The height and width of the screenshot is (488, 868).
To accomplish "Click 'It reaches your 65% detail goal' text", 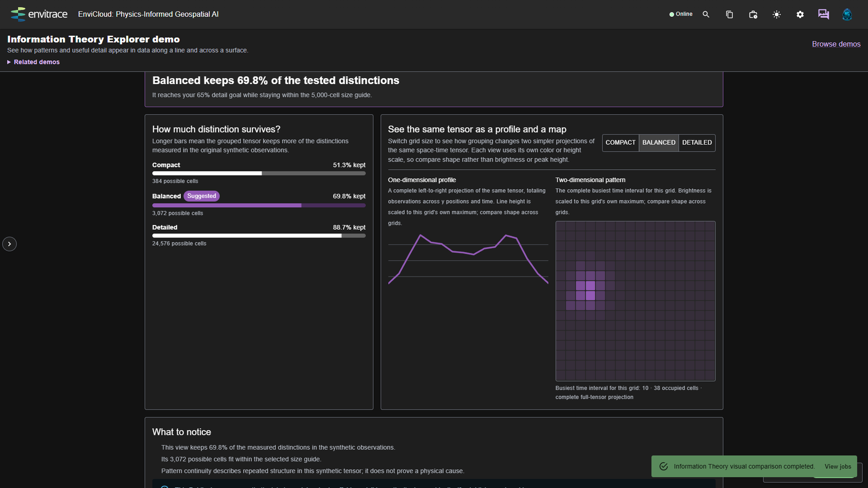I will [x=262, y=95].
